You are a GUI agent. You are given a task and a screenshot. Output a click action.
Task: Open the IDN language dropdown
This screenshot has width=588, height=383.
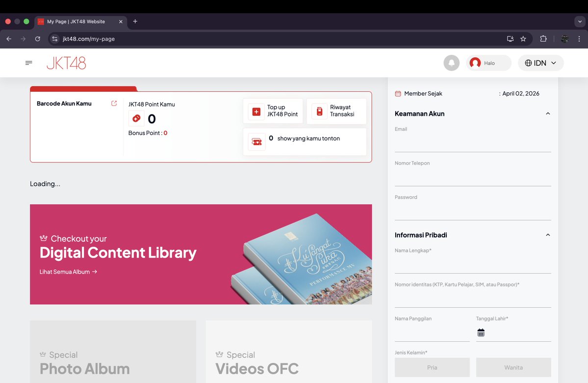coord(541,63)
